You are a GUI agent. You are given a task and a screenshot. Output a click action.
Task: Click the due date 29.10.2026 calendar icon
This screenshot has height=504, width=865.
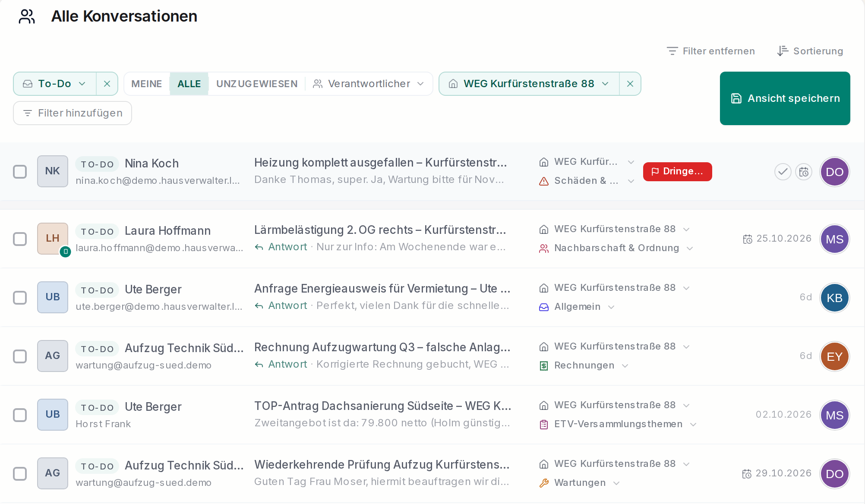[747, 474]
